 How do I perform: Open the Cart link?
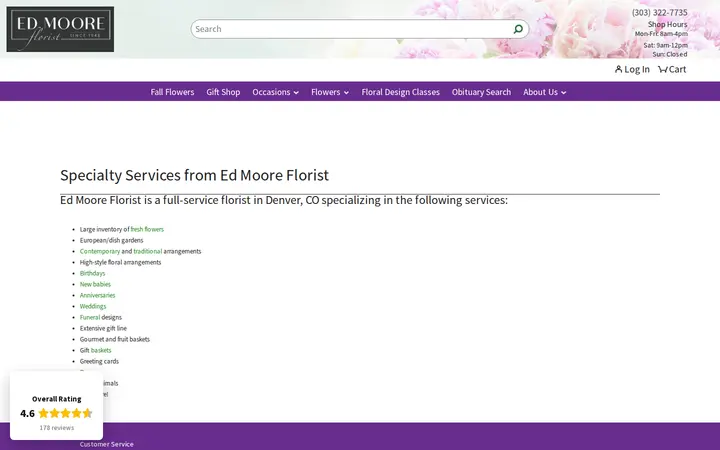click(x=672, y=69)
